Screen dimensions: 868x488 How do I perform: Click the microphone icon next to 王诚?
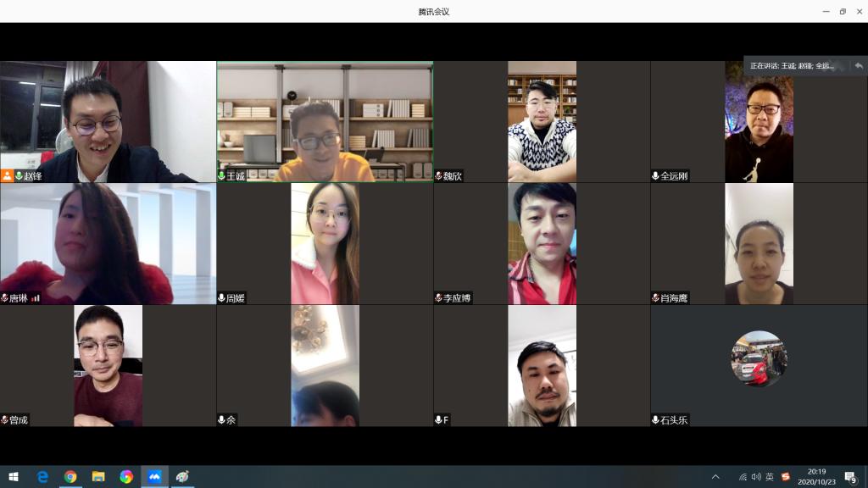pos(221,176)
